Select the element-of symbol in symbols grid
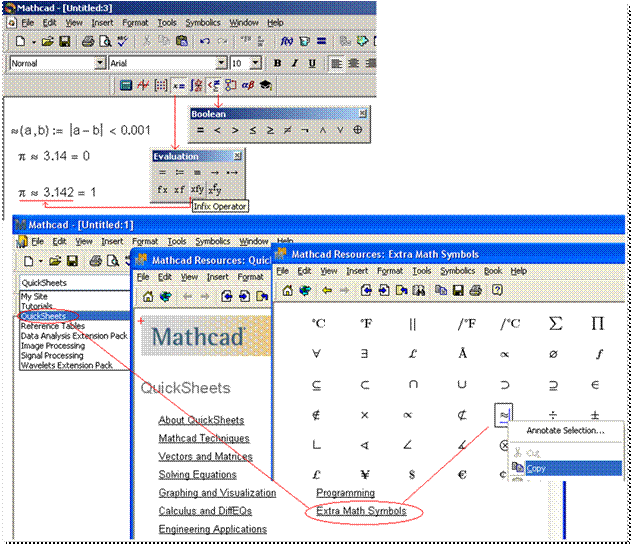 pos(595,385)
